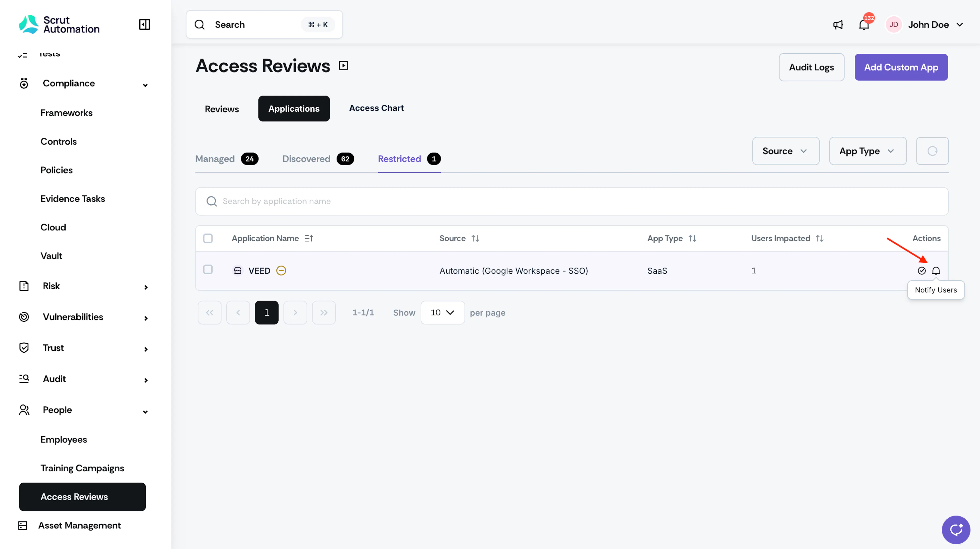The height and width of the screenshot is (549, 980).
Task: Click the checkmark approve icon for VEED
Action: pos(921,271)
